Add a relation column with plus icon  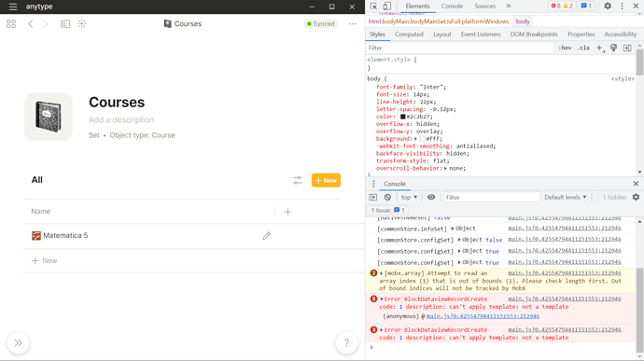pyautogui.click(x=287, y=212)
